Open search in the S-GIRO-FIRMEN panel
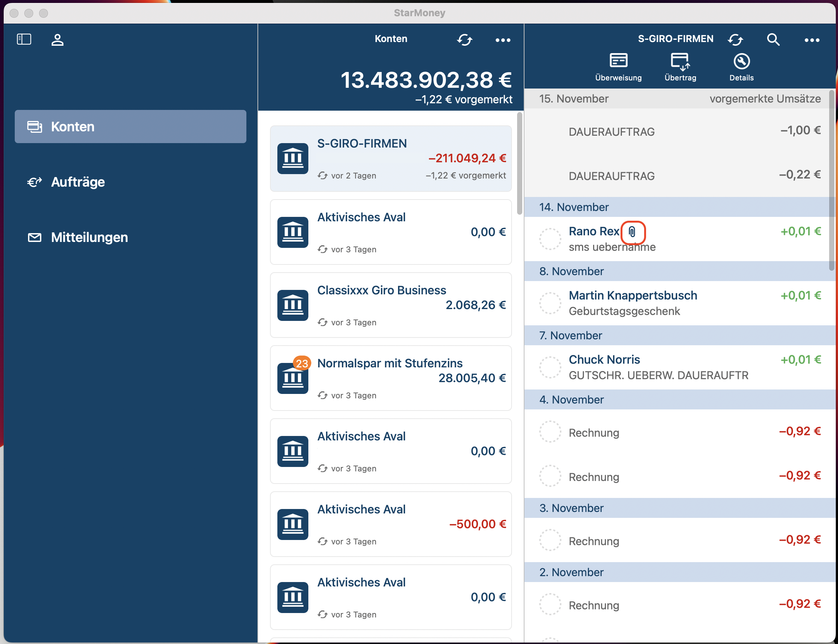The image size is (838, 644). click(x=772, y=39)
